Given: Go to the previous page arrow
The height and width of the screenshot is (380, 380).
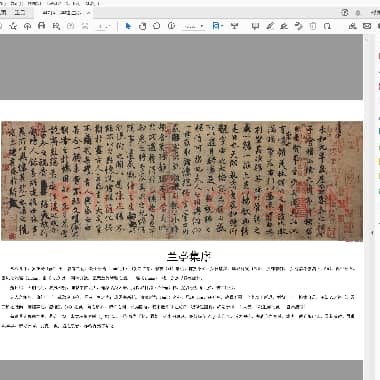Looking at the screenshot, I should 71,26.
